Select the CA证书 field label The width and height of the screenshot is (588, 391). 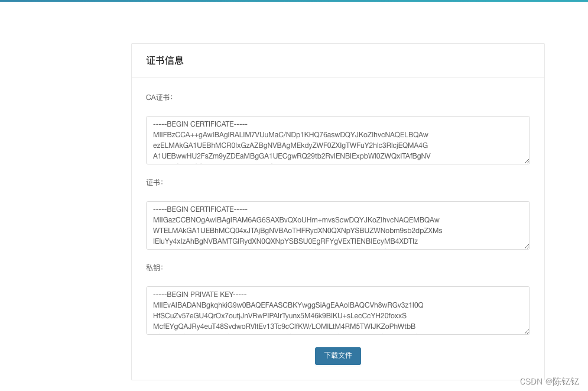(158, 97)
